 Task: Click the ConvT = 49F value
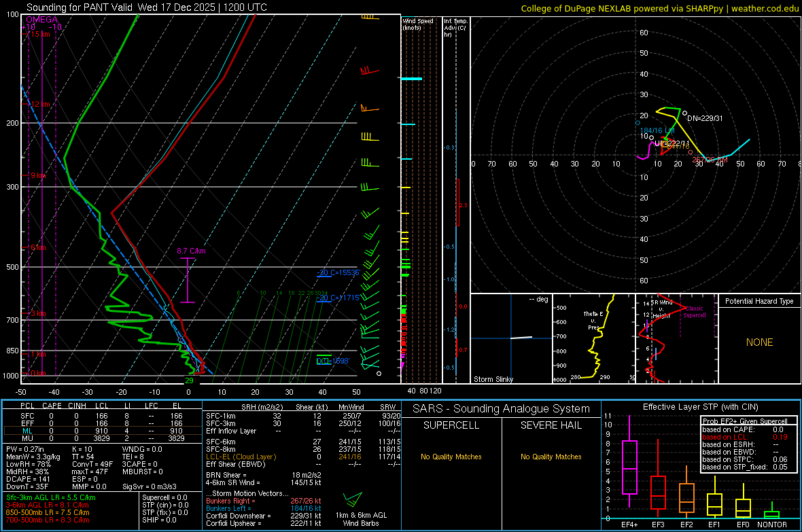pos(92,464)
